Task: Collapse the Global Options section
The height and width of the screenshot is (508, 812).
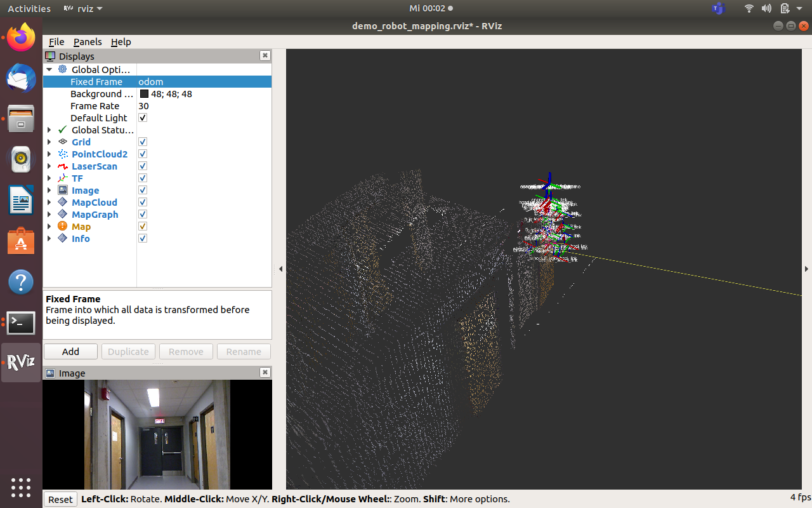Action: click(49, 70)
